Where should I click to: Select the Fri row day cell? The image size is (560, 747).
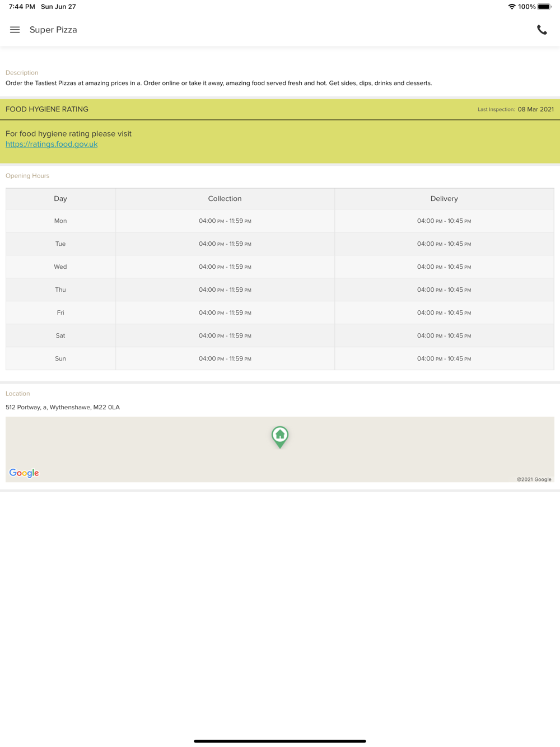pos(60,312)
